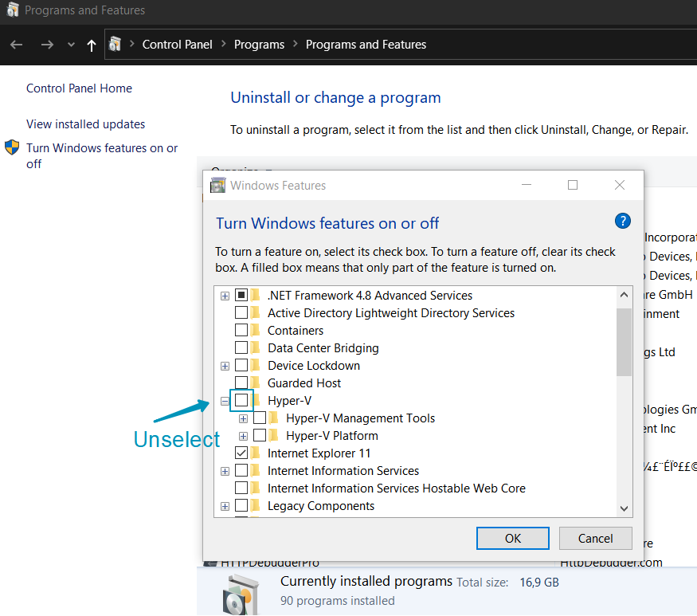Click the forward arrow in navigation bar

tap(47, 45)
